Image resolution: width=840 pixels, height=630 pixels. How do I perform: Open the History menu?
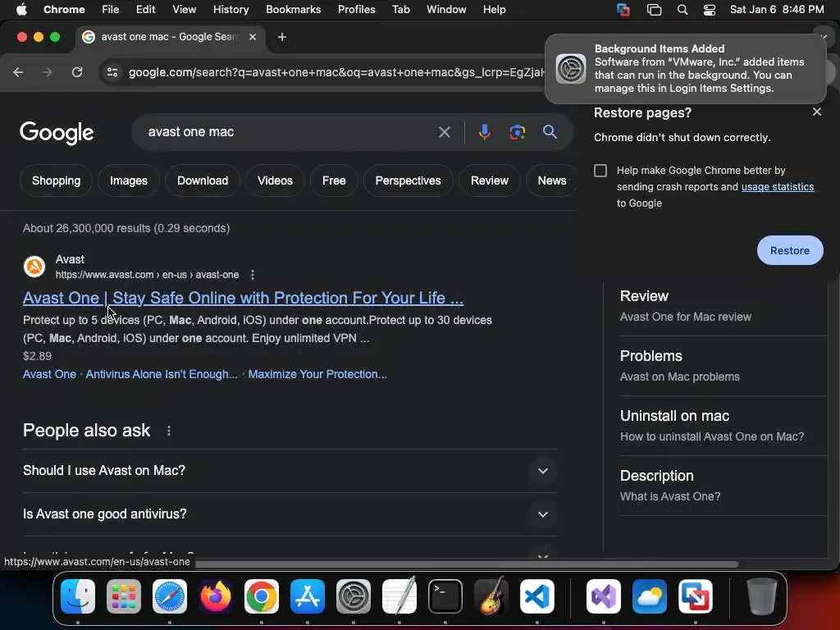pos(231,10)
